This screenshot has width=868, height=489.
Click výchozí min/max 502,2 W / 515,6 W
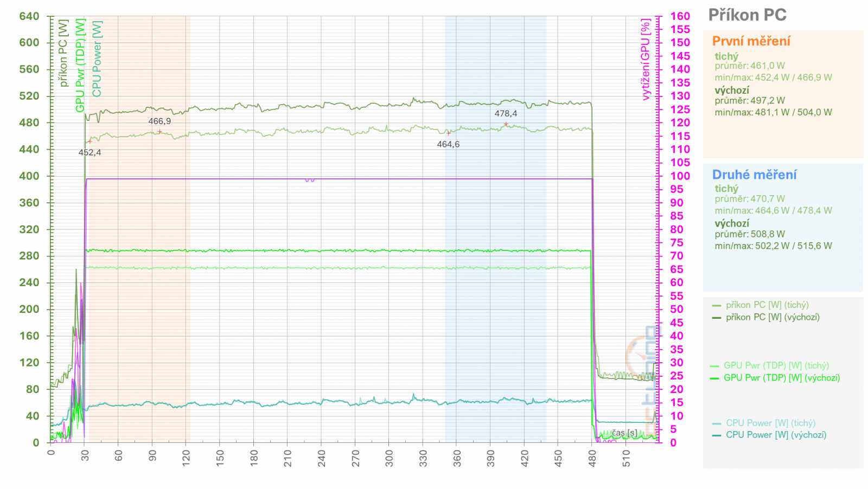(773, 246)
